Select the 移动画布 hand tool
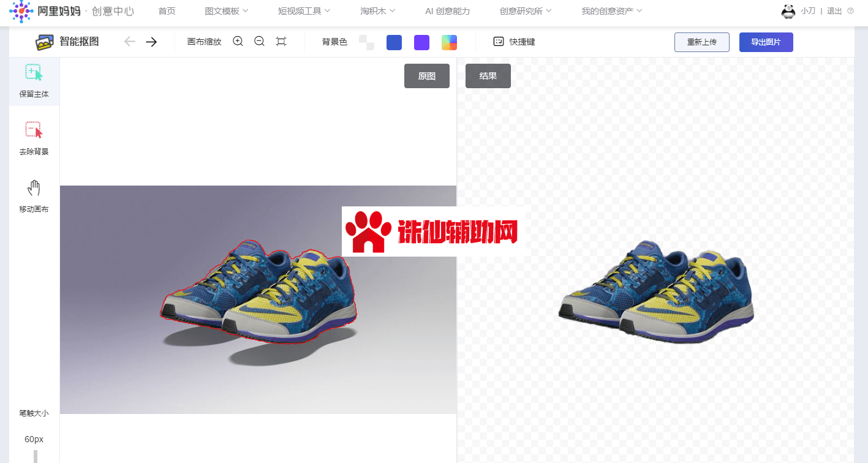Screen dimensions: 868x463 34,196
